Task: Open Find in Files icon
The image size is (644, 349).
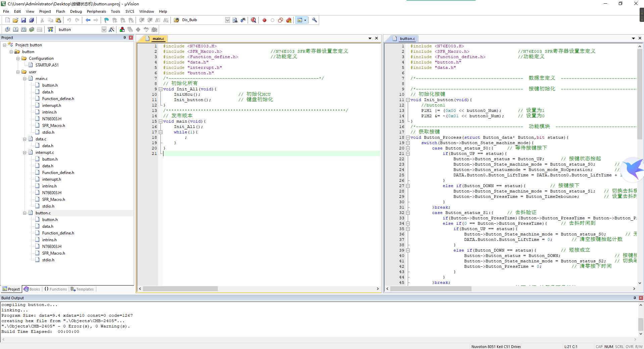Action: point(176,20)
